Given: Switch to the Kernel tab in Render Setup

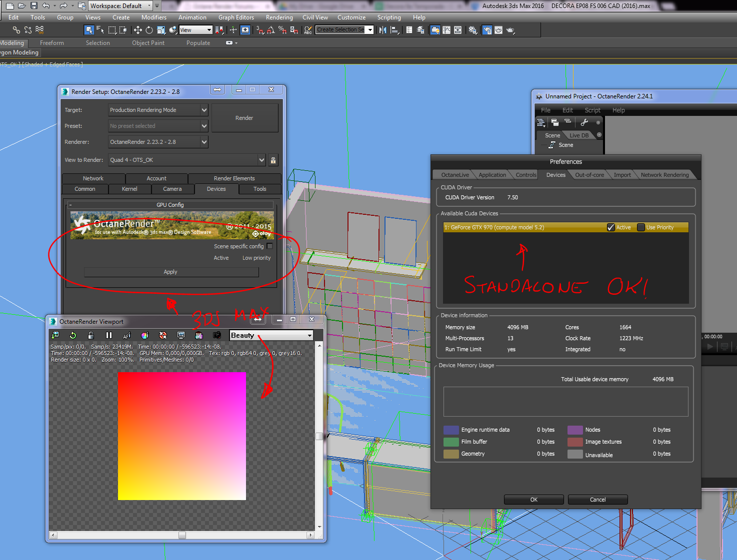Looking at the screenshot, I should 129,189.
